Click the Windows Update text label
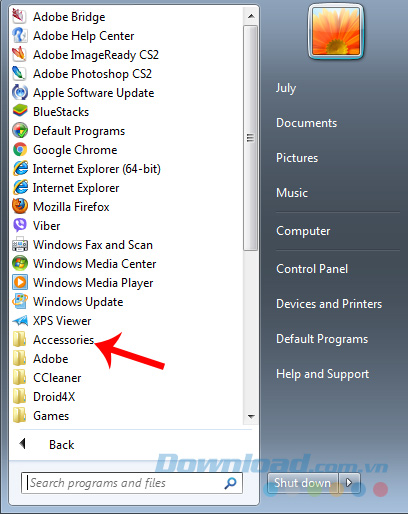This screenshot has height=514, width=408. (78, 302)
